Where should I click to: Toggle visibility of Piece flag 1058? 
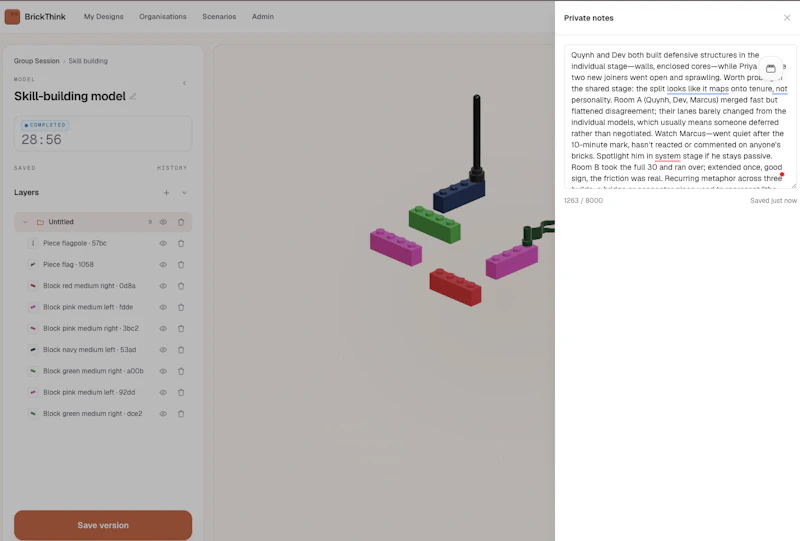point(163,265)
